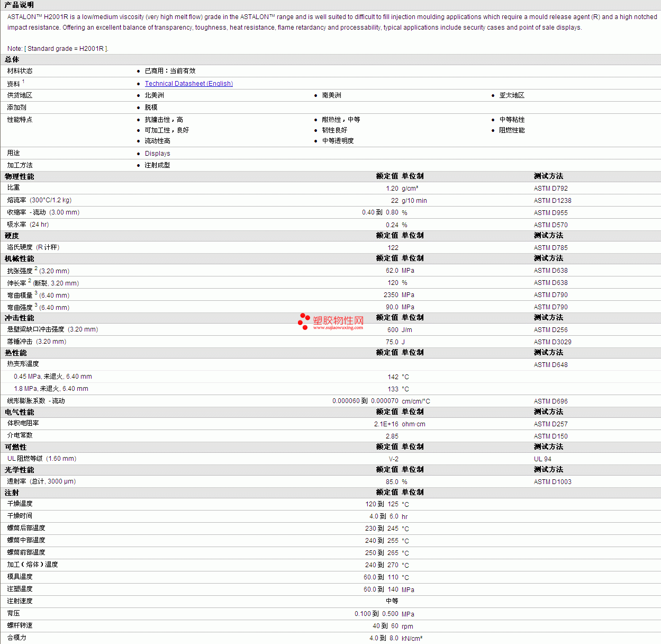Screen dimensions: 661x644
Task: Click the 阻燃性能 feature item
Action: [512, 130]
